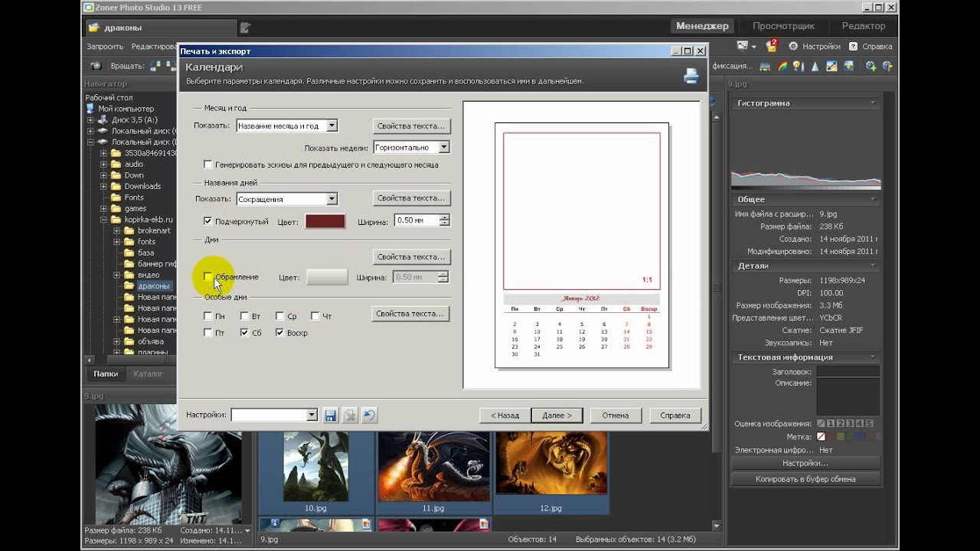
Task: Click the canvas size icon with yellow arrow
Action: tap(850, 66)
